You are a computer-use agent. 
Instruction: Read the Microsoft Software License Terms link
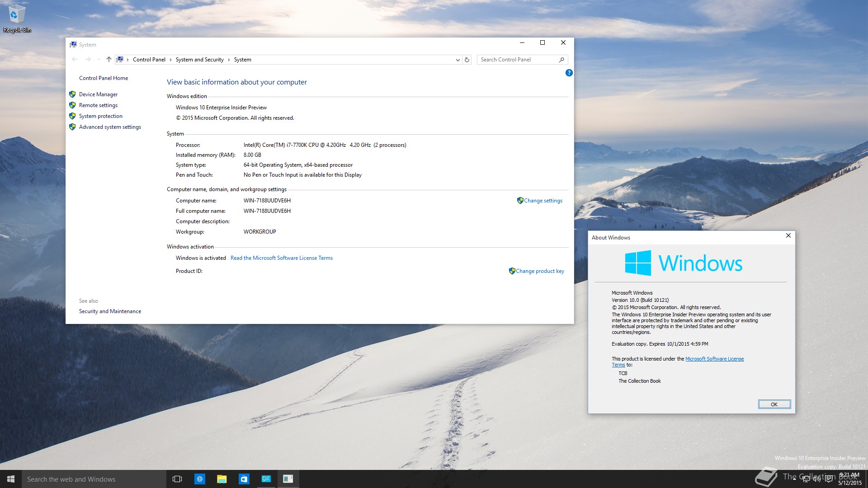point(281,258)
